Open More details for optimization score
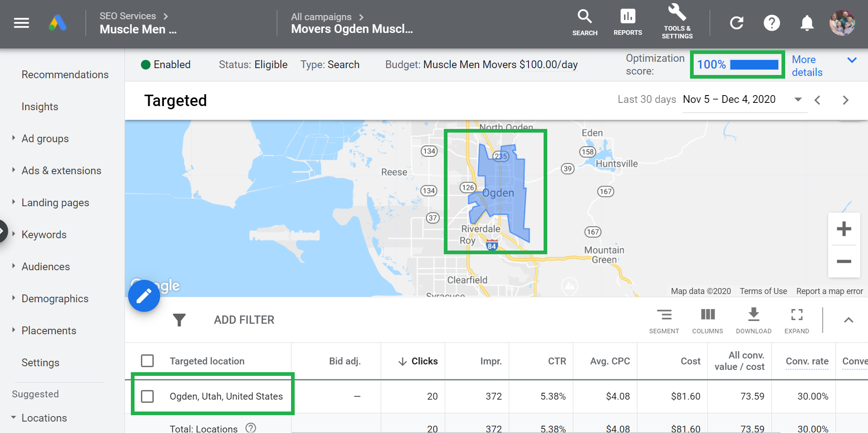 807,66
